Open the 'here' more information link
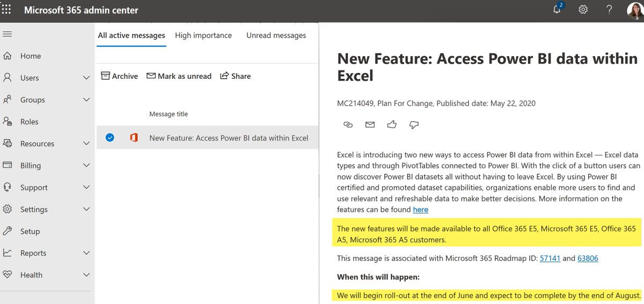This screenshot has width=644, height=304. (421, 209)
